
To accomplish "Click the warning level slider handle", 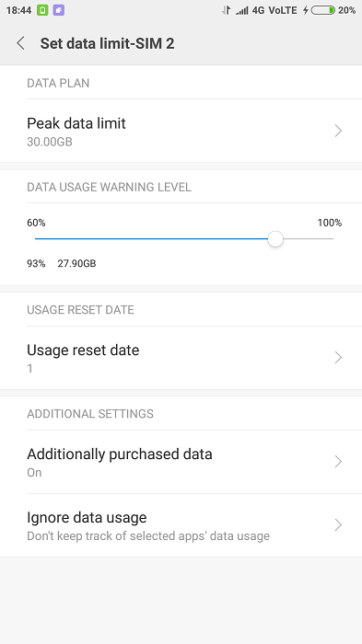I will [x=275, y=238].
